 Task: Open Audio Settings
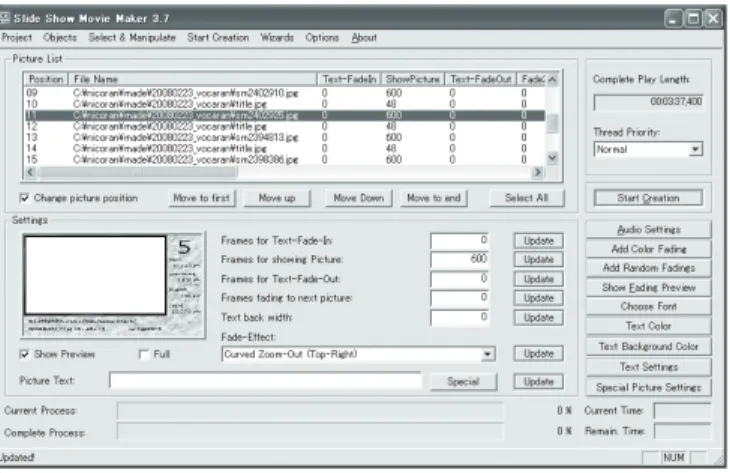[x=649, y=230]
